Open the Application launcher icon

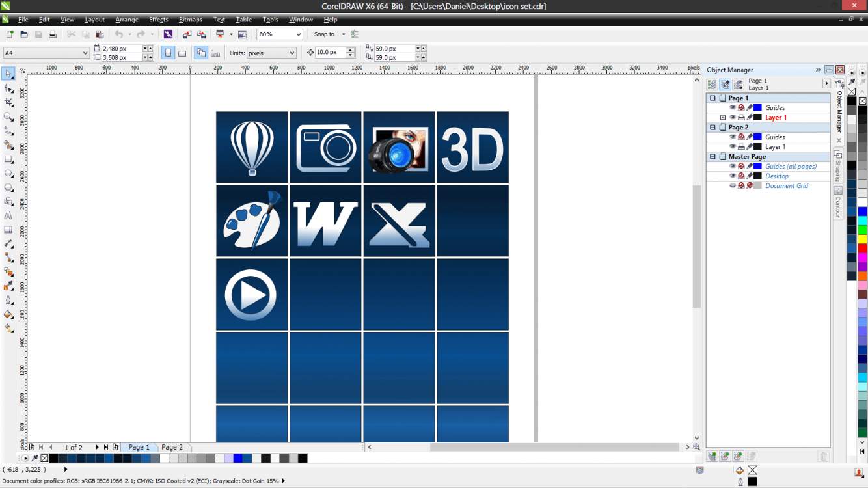221,34
